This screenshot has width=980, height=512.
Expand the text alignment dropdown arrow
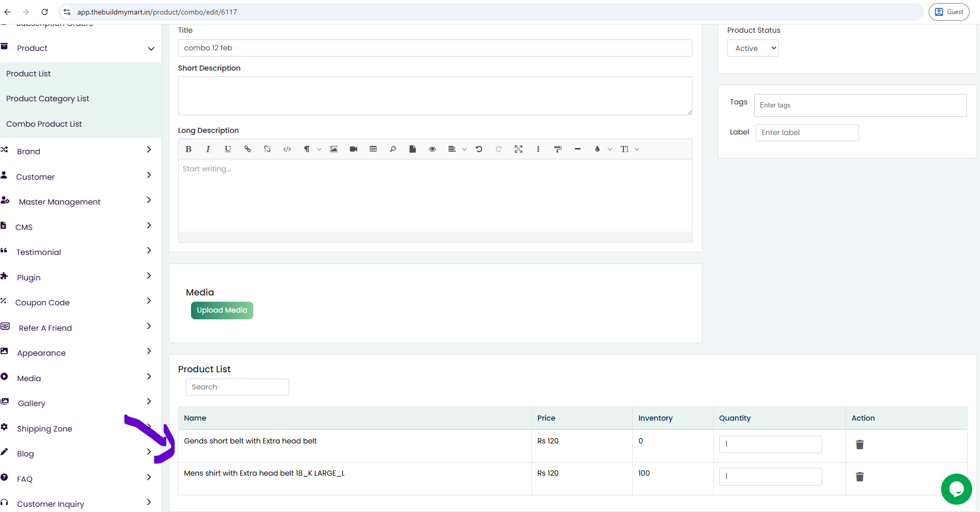click(x=465, y=150)
